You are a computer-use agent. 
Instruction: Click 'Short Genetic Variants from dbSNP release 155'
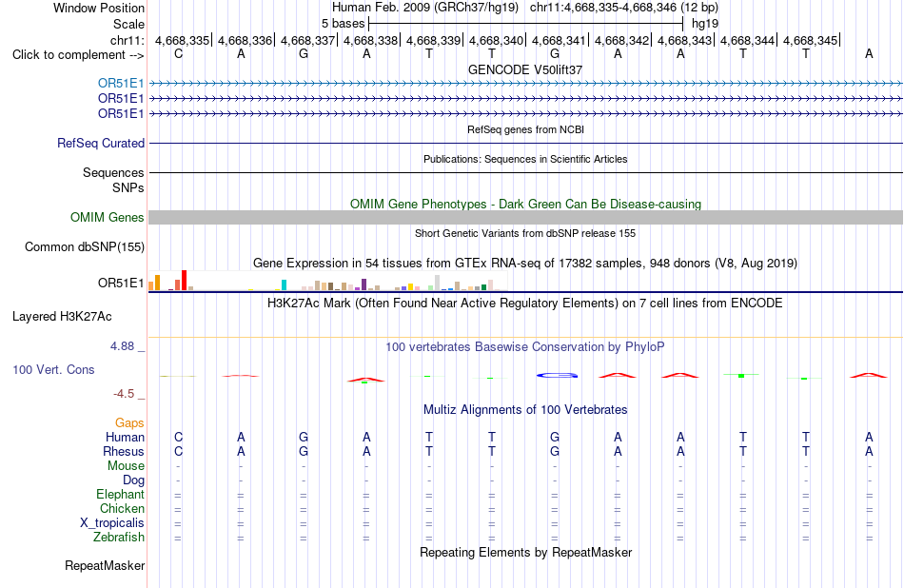525,233
